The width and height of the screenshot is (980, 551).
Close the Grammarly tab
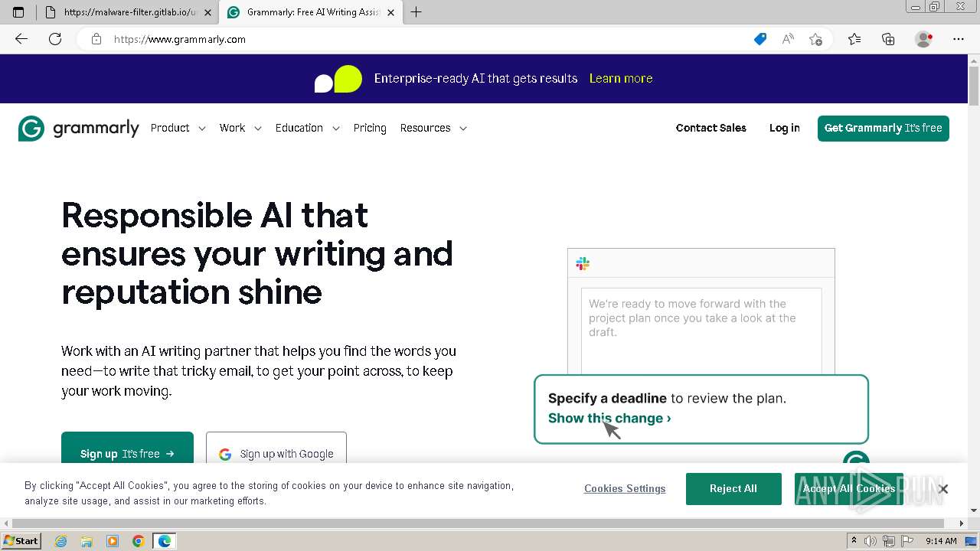point(390,12)
